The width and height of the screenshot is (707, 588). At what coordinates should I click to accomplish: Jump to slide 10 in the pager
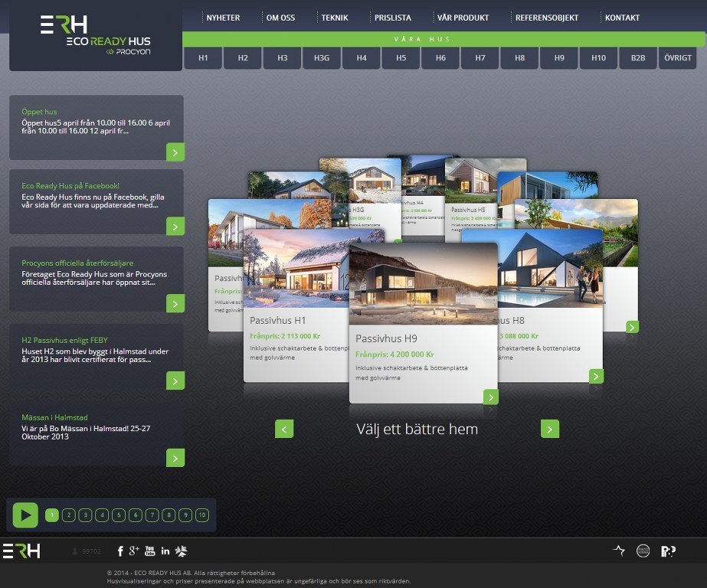[x=202, y=515]
